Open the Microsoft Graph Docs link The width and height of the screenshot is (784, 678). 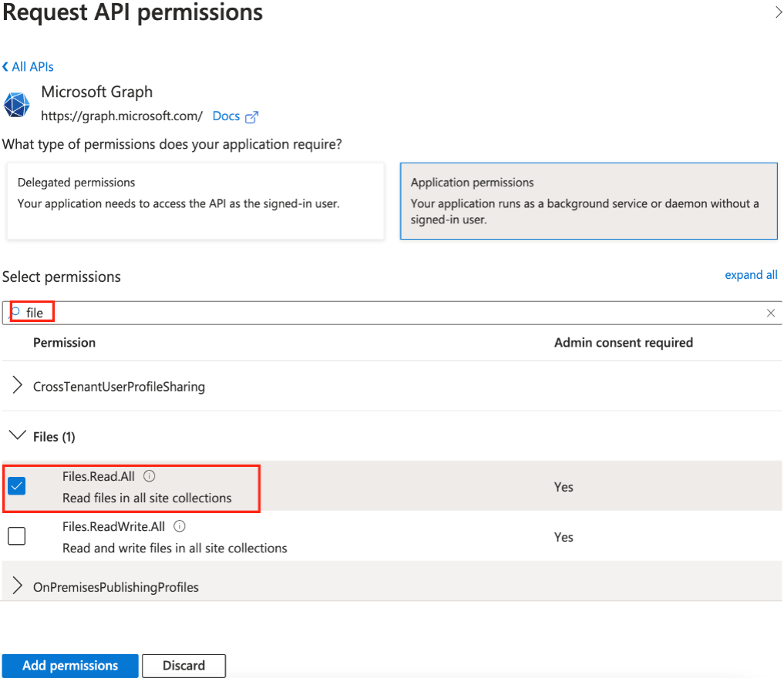[x=226, y=116]
